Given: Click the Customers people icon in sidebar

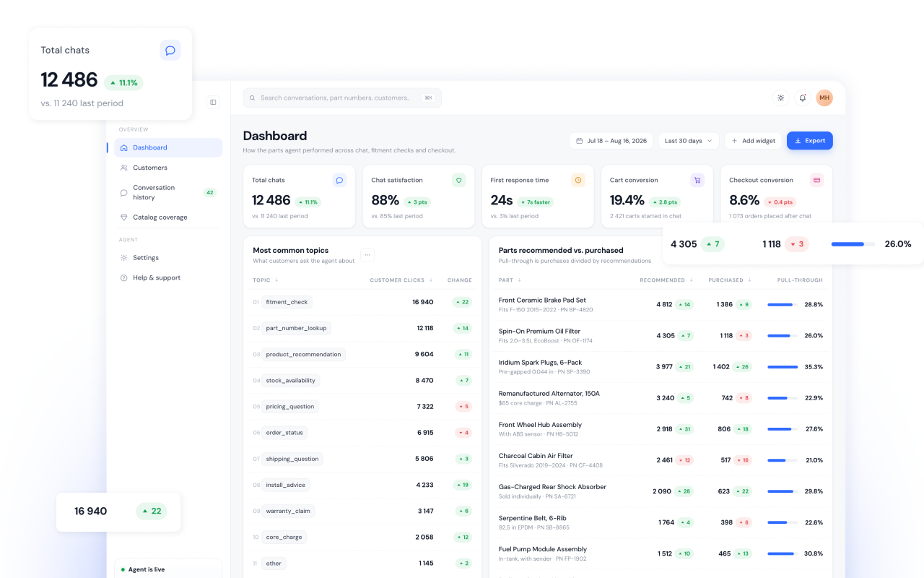Looking at the screenshot, I should [x=124, y=168].
